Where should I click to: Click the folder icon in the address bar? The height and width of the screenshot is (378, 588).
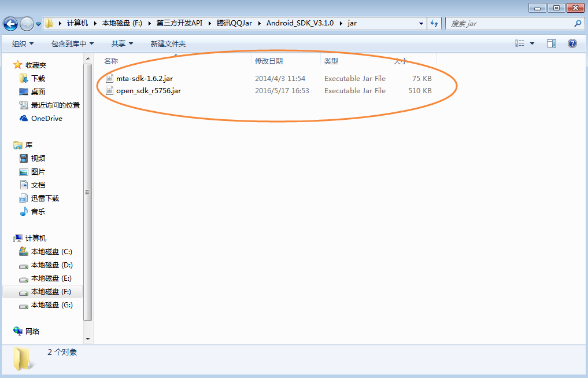(49, 23)
